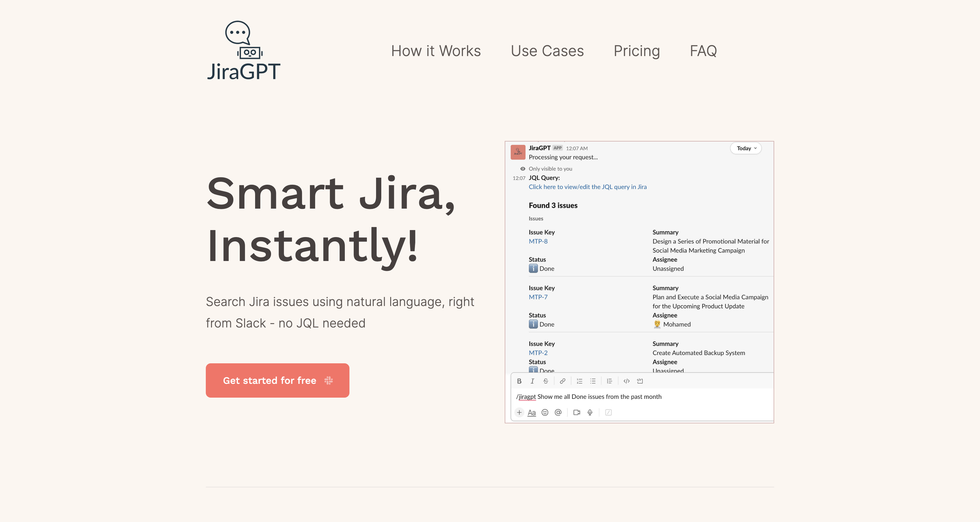Click the Done status icon for MTP-8
The height and width of the screenshot is (522, 980).
[533, 269]
